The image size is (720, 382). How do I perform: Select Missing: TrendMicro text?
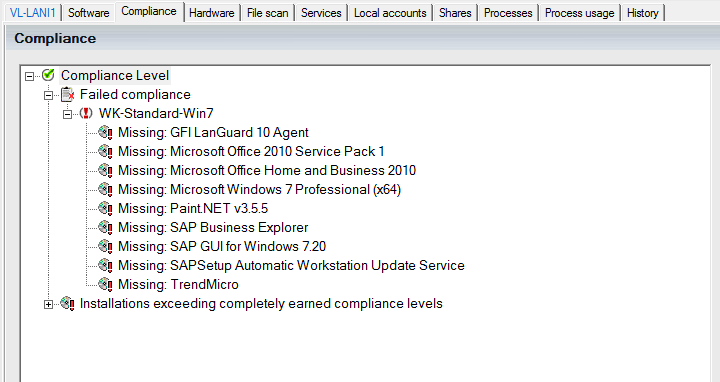point(178,285)
